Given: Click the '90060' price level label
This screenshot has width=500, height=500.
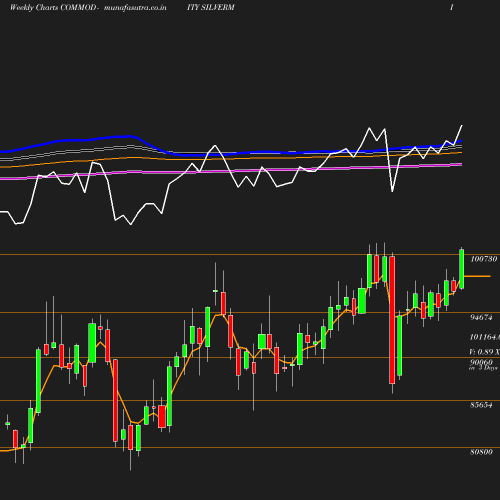Looking at the screenshot, I should 481,362.
